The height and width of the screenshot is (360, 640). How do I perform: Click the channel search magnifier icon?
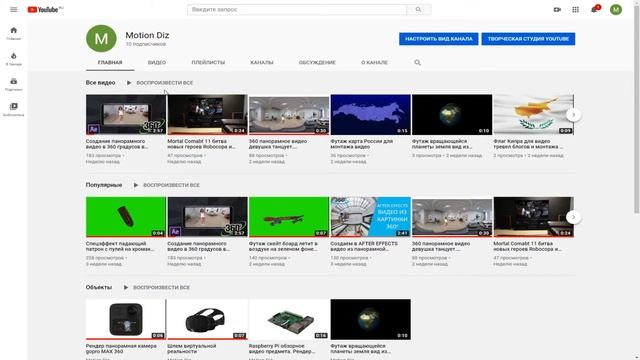tap(417, 62)
